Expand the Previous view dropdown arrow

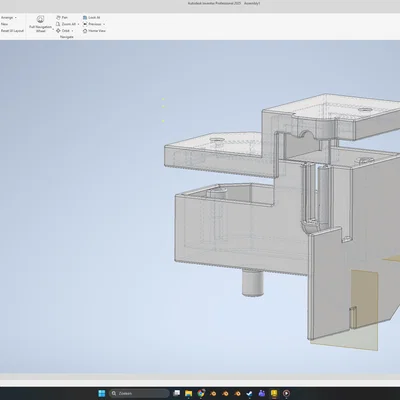coord(104,24)
